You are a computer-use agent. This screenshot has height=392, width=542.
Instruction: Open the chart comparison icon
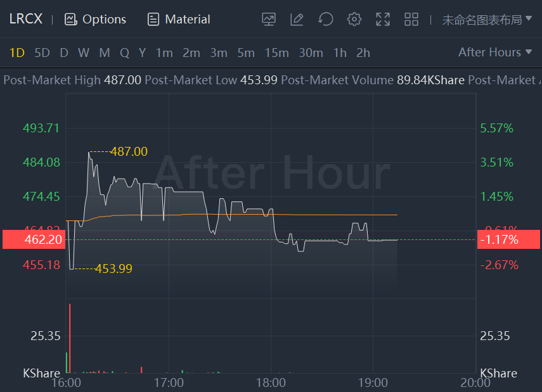pyautogui.click(x=269, y=20)
